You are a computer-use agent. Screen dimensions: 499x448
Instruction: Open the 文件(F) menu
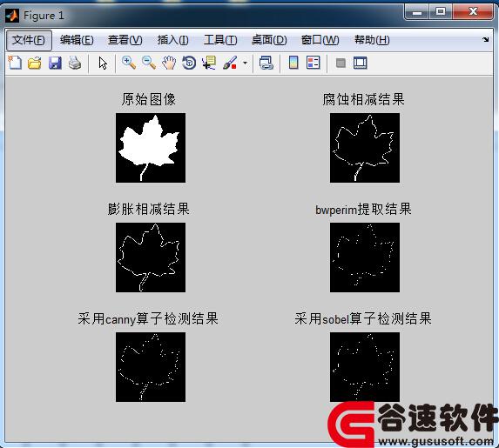[29, 40]
